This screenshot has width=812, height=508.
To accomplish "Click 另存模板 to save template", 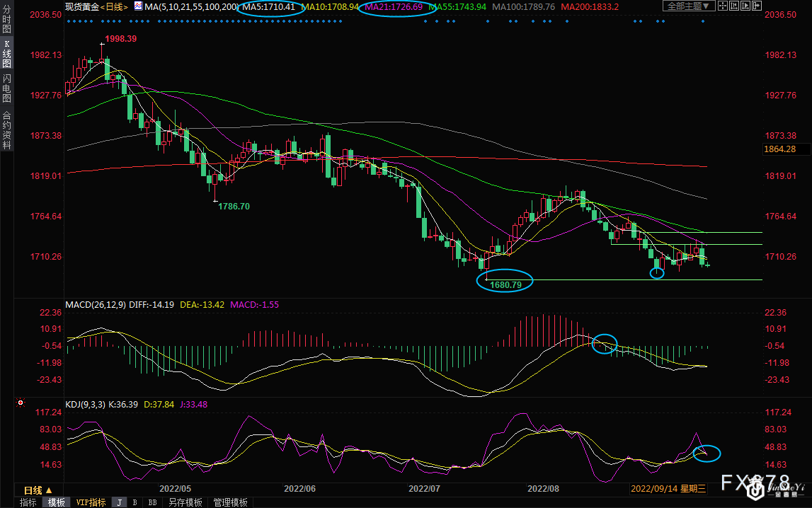I will (x=185, y=502).
